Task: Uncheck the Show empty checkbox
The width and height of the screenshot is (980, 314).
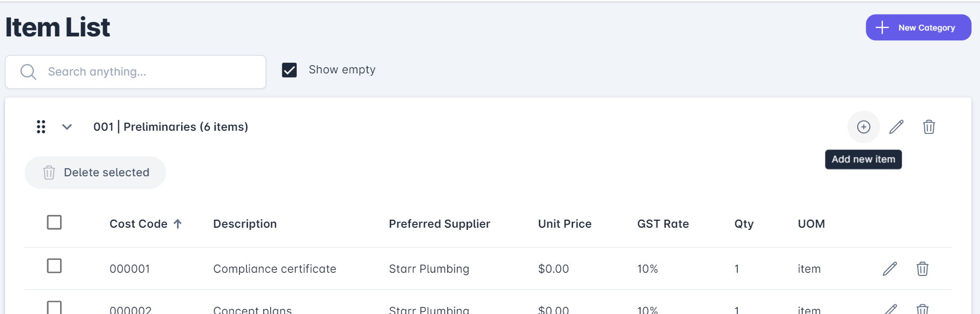Action: point(289,70)
